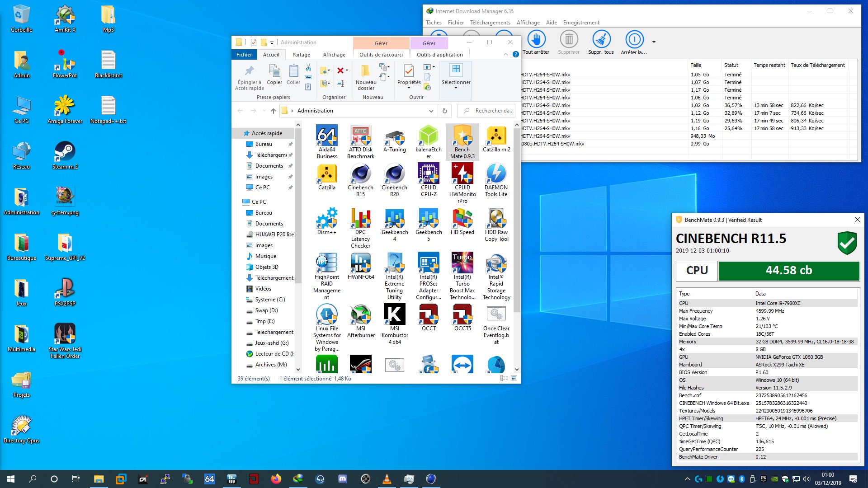The image size is (868, 488).
Task: Launch HWiNFO64 shortcut
Action: [x=361, y=266]
